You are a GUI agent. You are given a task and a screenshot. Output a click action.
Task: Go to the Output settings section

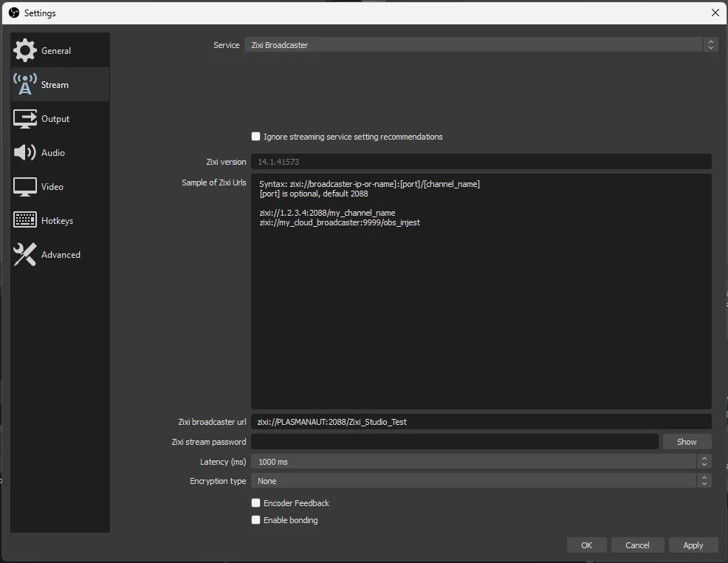60,118
